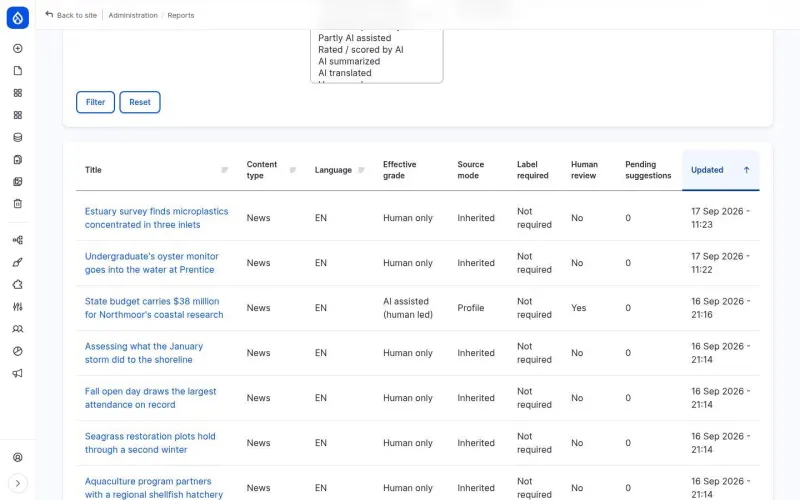Click the Filter button

95,102
